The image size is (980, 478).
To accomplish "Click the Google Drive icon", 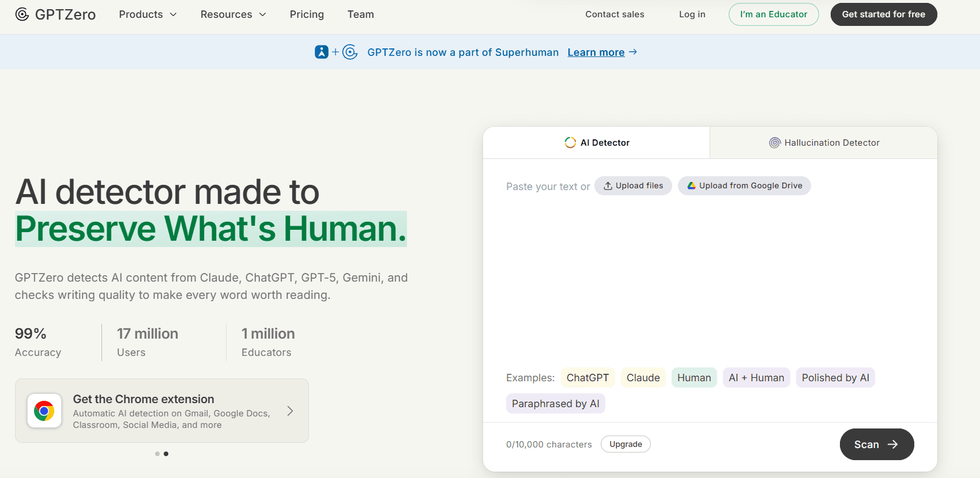I will (x=691, y=185).
